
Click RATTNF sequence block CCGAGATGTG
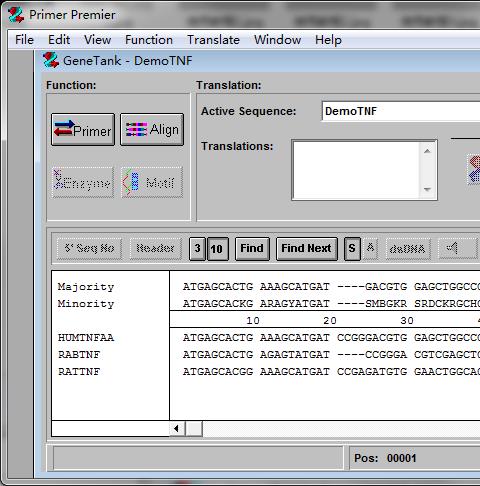[x=372, y=372]
